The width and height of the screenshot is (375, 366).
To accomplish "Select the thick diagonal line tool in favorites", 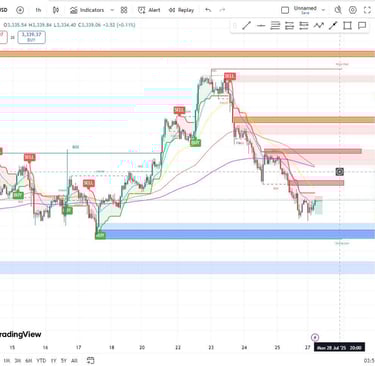I will pos(333,26).
